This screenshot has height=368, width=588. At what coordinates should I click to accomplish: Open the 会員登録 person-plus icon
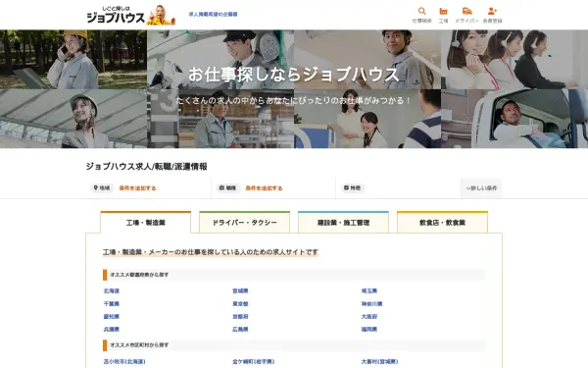(492, 15)
